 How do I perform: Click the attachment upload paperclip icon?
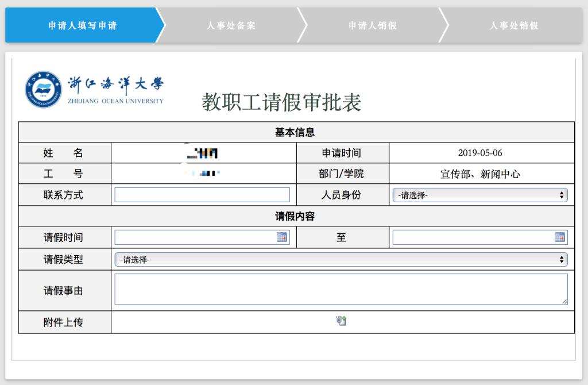[341, 321]
